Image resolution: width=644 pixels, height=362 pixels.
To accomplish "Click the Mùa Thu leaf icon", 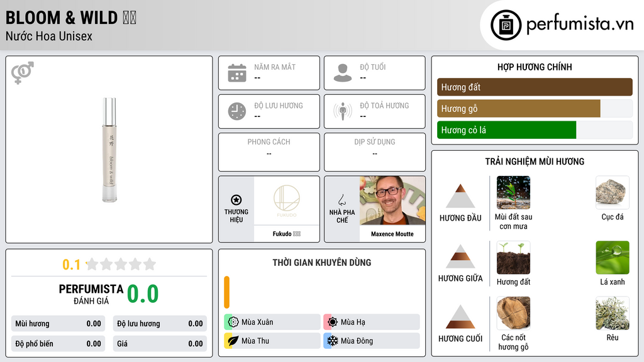I will pos(233,341).
